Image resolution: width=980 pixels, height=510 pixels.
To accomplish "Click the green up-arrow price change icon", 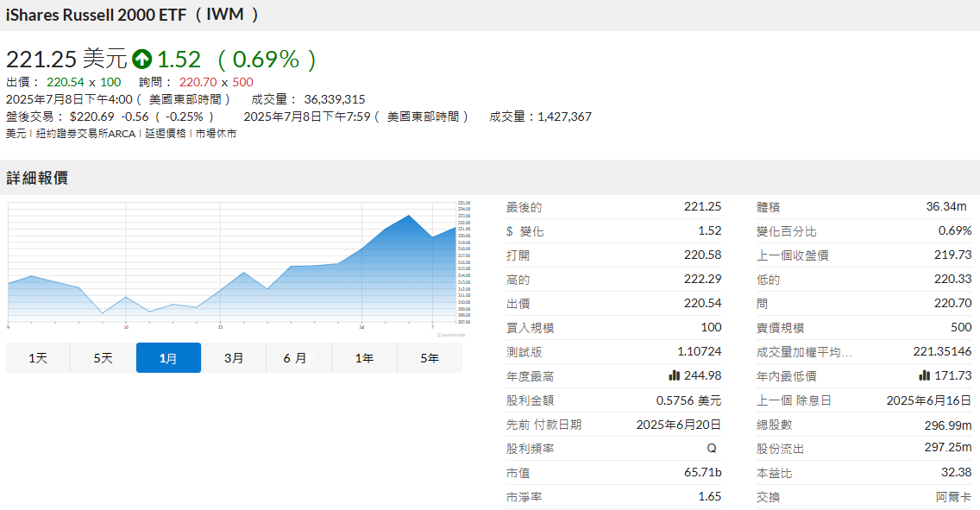I will point(141,60).
